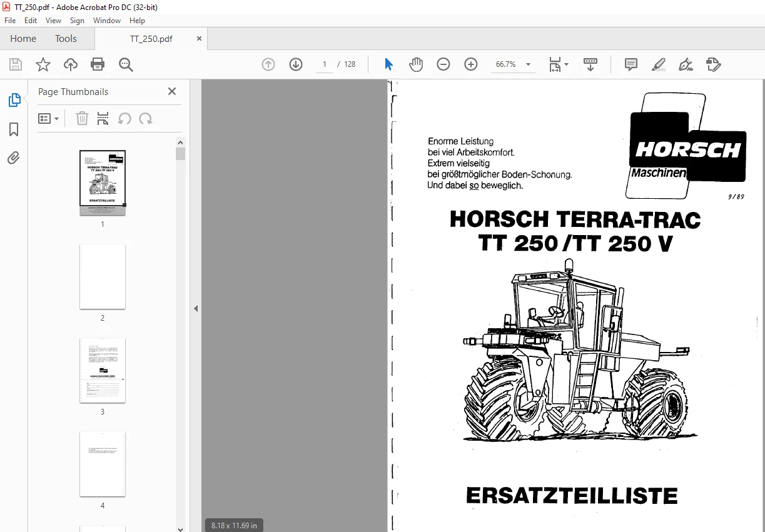Screen dimensions: 765x532
Task: Click the HORSCH TERRA-TRAC title text
Action: coord(575,219)
